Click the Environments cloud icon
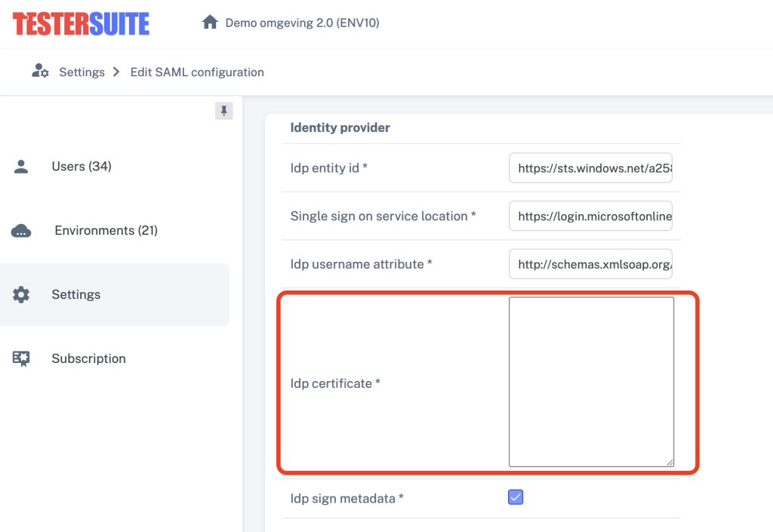This screenshot has width=773, height=532. point(21,231)
